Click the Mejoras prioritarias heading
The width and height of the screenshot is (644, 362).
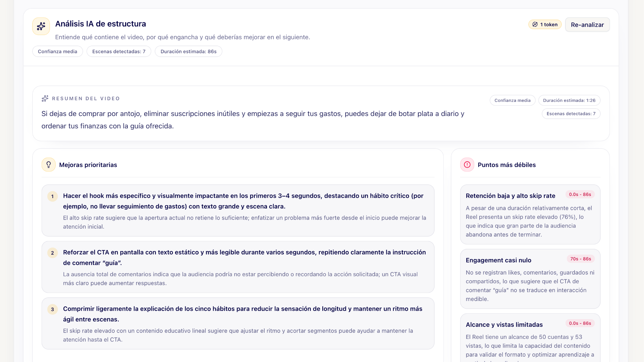[88, 165]
